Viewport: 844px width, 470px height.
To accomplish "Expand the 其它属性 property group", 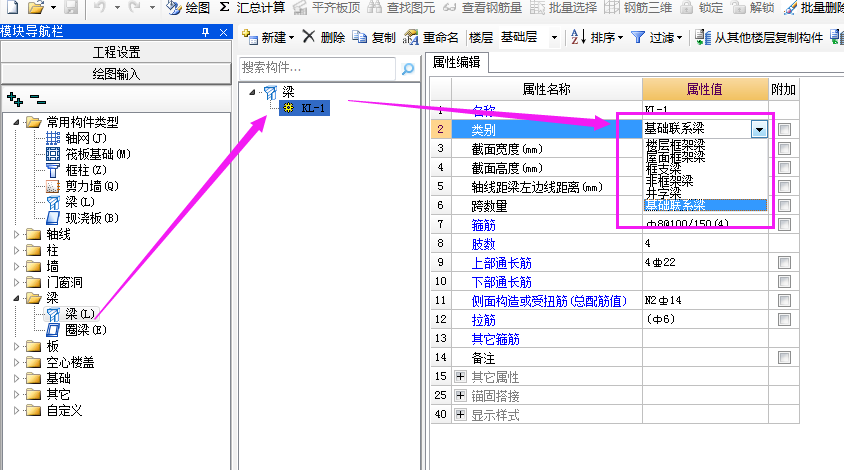I will (x=460, y=377).
